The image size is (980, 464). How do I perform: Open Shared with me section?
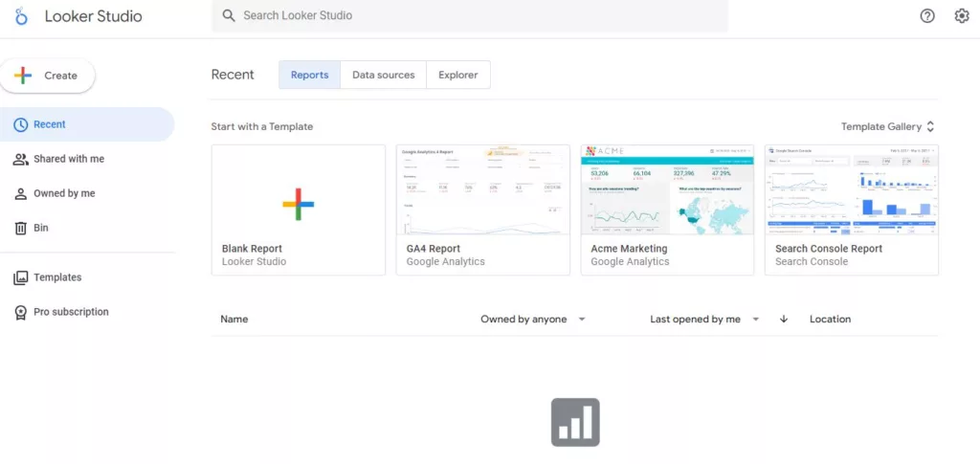click(x=87, y=159)
